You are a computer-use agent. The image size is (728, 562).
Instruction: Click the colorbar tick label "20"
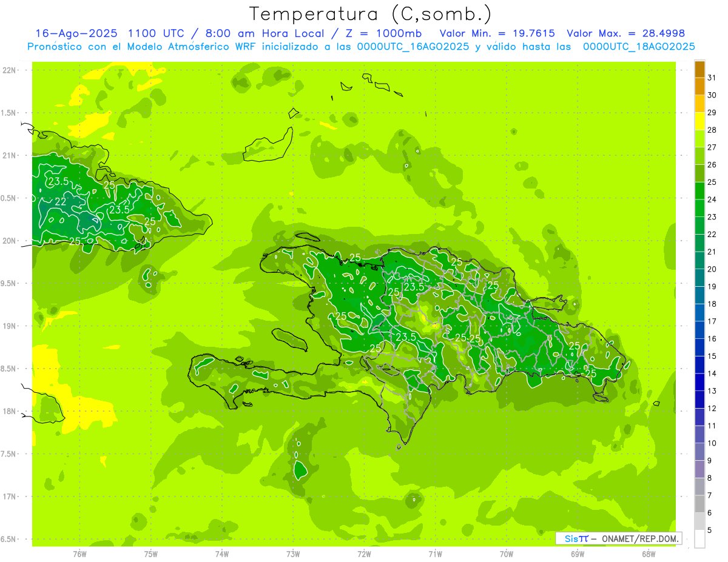[x=712, y=269]
